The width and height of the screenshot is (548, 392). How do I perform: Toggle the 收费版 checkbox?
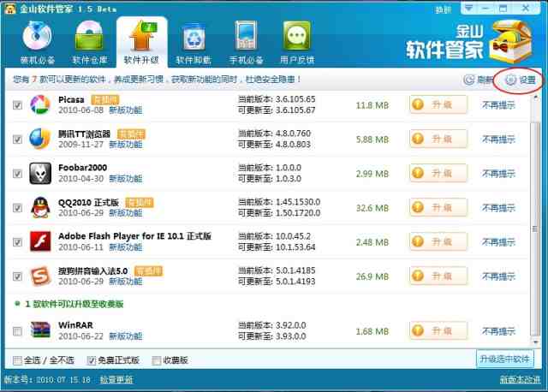(157, 360)
